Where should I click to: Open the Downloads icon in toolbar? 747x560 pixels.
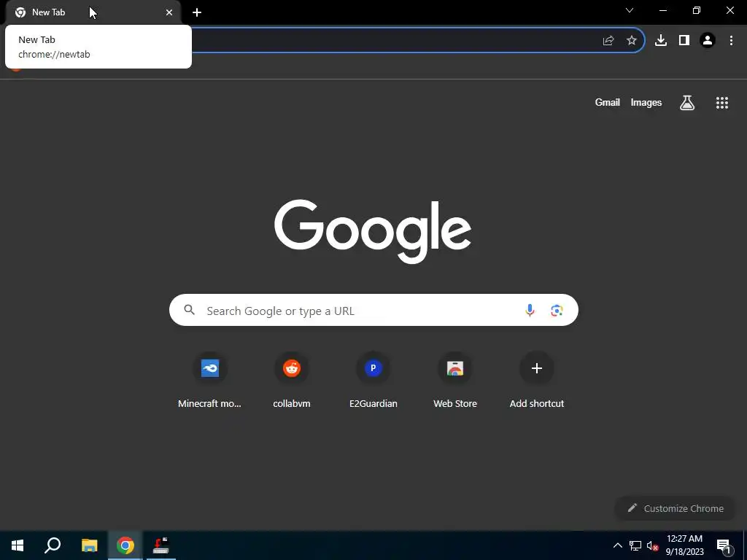(661, 41)
